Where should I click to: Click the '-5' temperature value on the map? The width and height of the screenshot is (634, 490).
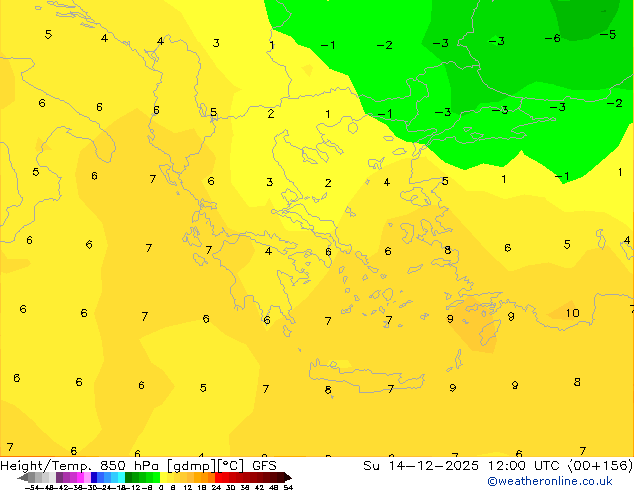(x=608, y=35)
